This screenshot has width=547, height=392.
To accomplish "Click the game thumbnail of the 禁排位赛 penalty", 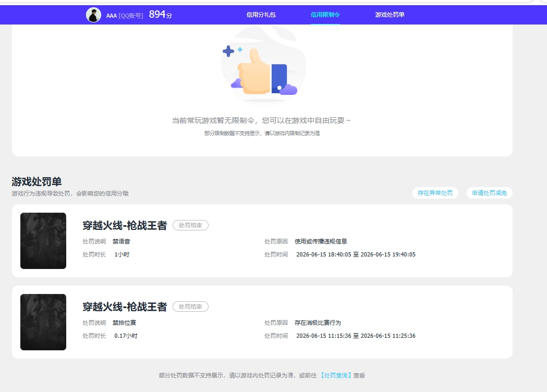I will 43,322.
